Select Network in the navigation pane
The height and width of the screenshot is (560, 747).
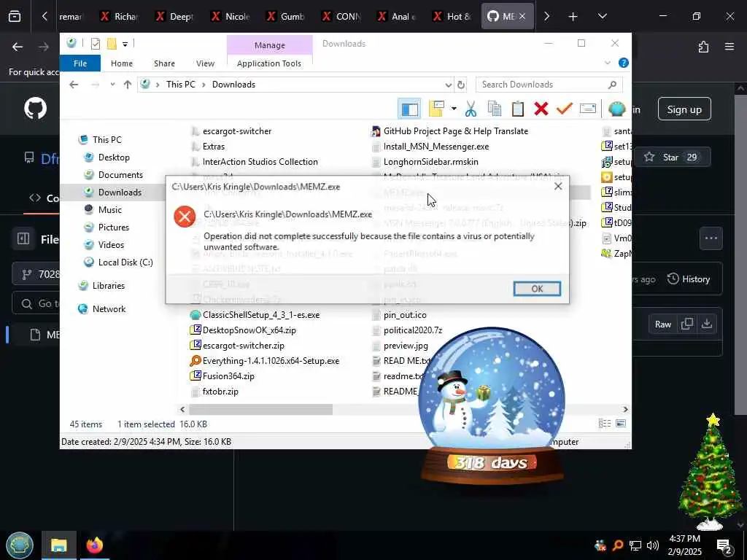click(x=109, y=309)
